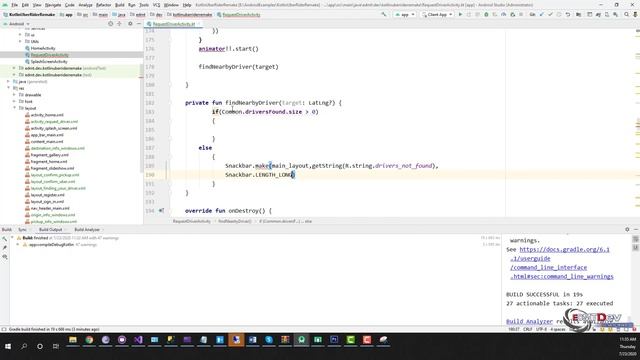Image resolution: width=640 pixels, height=360 pixels.
Task: Click the Select Opened File target icon
Action: [x=111, y=24]
